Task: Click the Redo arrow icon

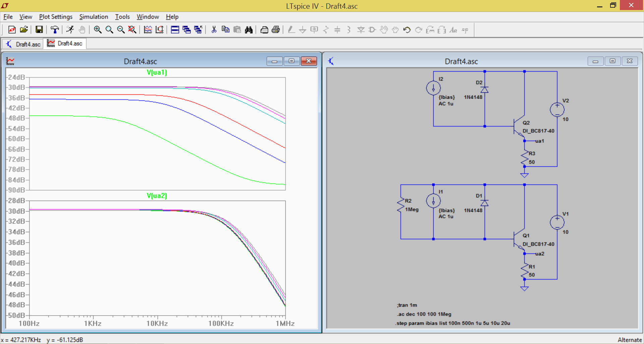Action: pos(419,30)
